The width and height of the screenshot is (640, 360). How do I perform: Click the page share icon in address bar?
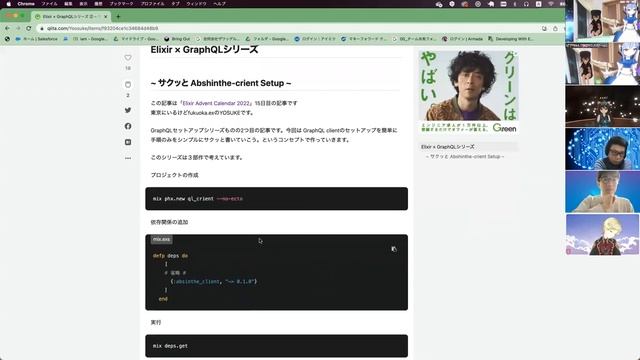point(555,29)
